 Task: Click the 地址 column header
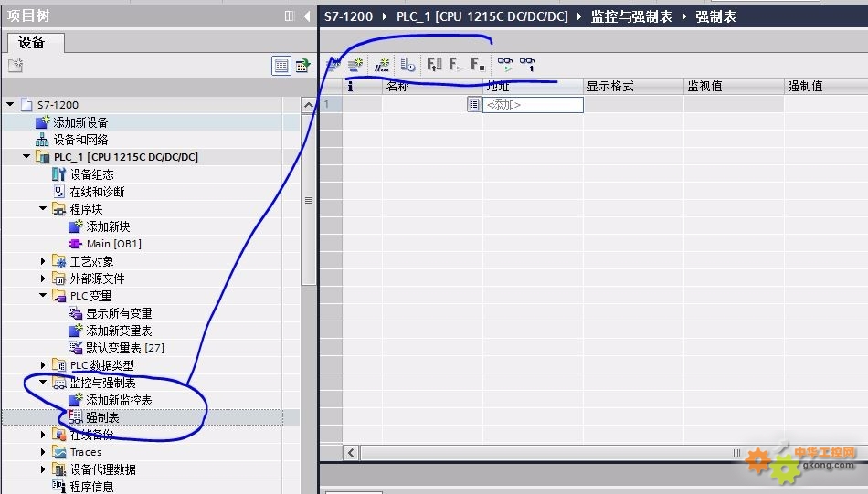(533, 86)
